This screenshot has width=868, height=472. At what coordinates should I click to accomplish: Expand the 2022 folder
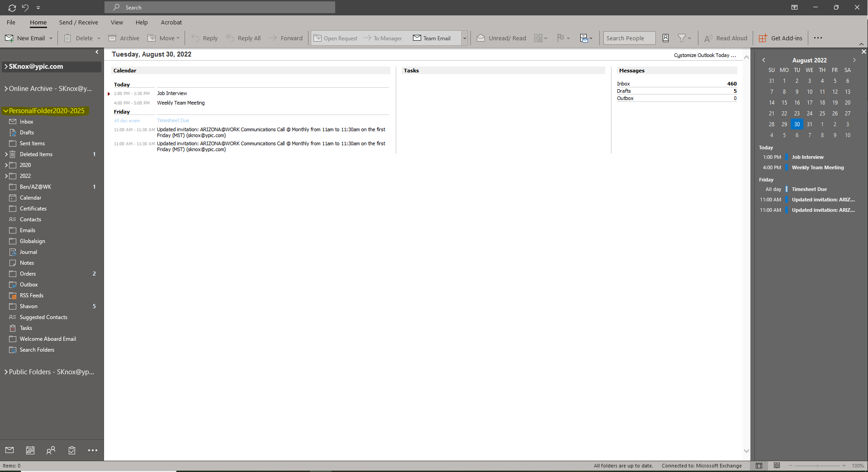coord(6,176)
